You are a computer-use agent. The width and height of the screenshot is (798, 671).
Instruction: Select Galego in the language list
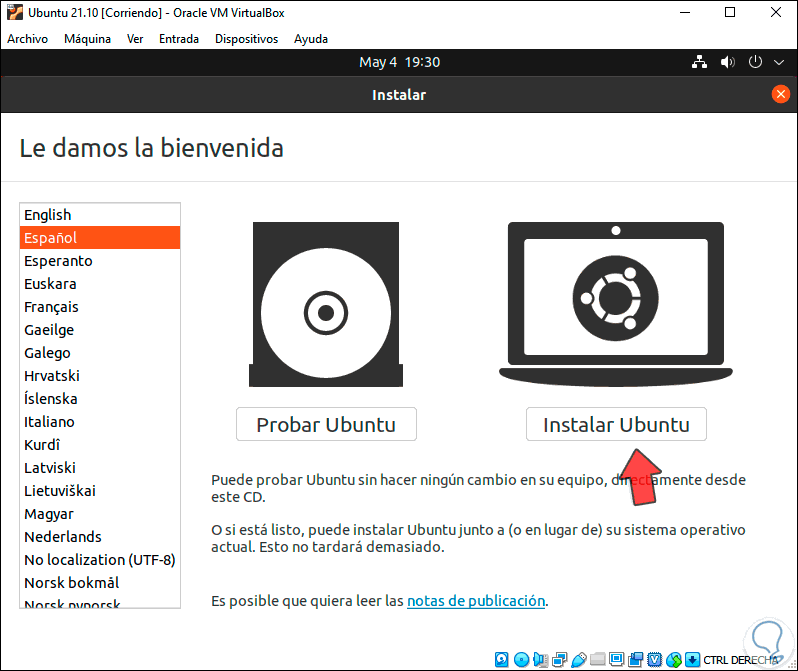[100, 353]
